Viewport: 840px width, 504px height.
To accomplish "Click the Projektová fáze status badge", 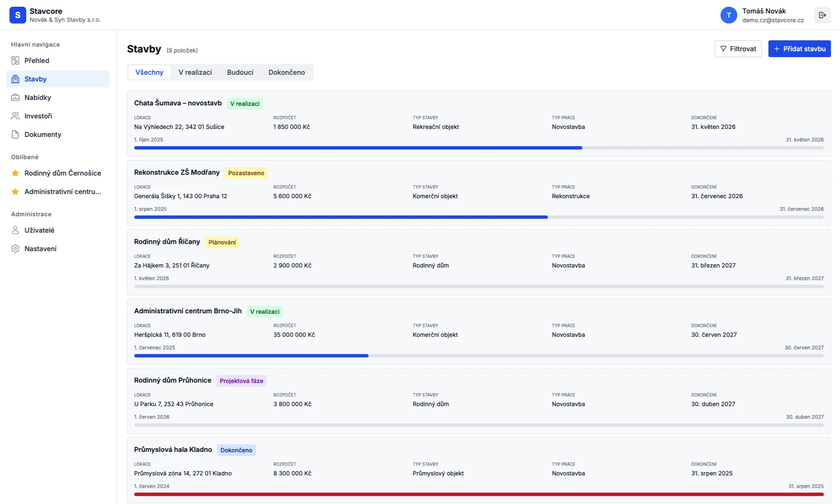I will (241, 381).
